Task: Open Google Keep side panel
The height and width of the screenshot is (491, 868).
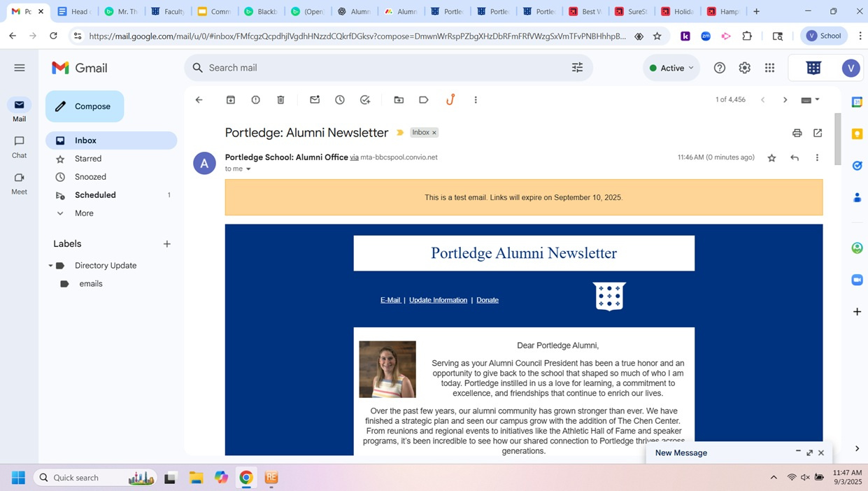Action: 857,134
